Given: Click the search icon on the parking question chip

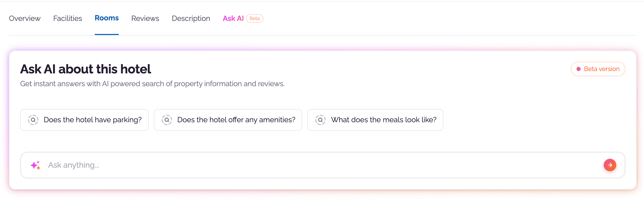Looking at the screenshot, I should tap(33, 120).
